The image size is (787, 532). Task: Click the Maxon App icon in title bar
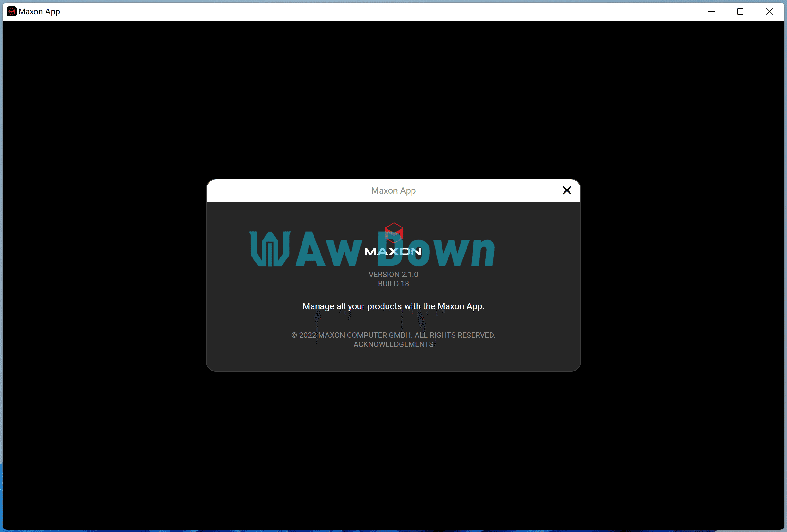11,11
